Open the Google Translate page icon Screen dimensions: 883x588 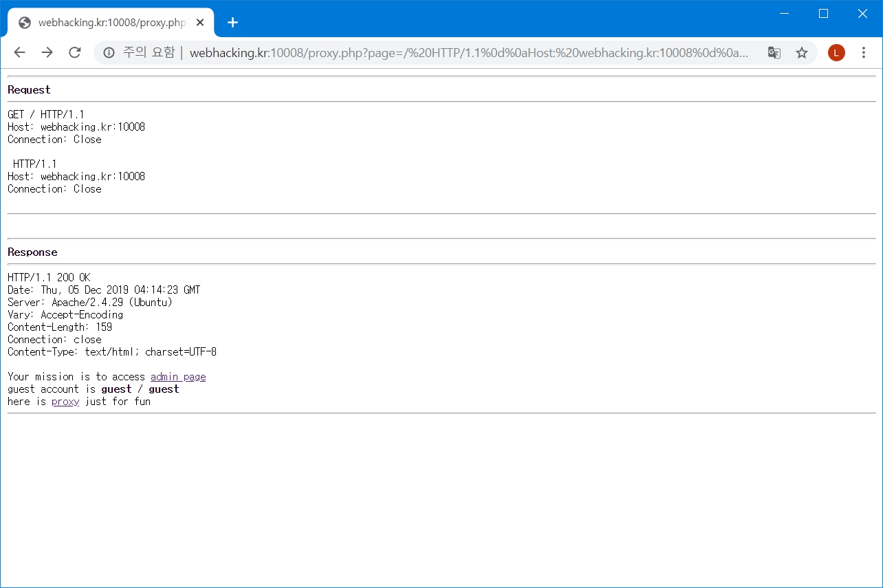pyautogui.click(x=774, y=53)
